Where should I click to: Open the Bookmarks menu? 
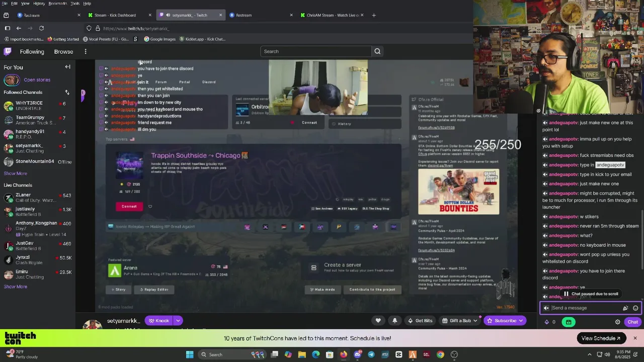click(x=57, y=4)
